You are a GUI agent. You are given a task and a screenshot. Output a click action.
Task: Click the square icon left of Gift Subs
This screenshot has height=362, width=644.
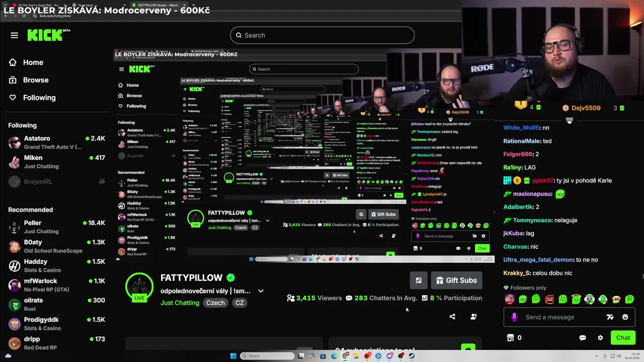[419, 281]
